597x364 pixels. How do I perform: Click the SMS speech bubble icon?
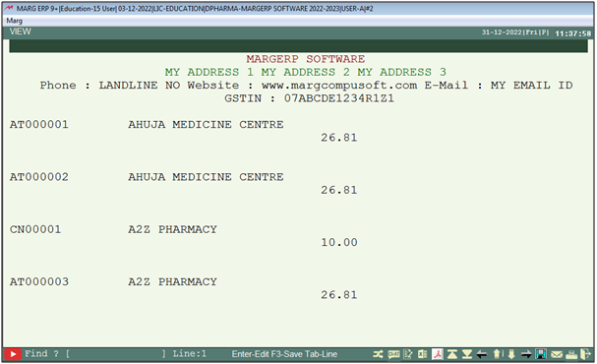(393, 354)
